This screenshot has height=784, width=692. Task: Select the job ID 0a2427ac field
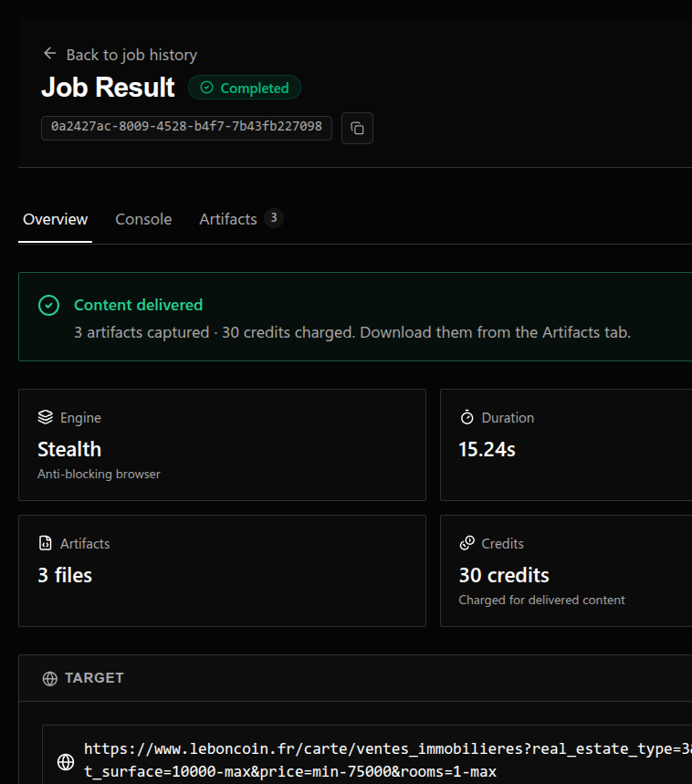coord(186,128)
